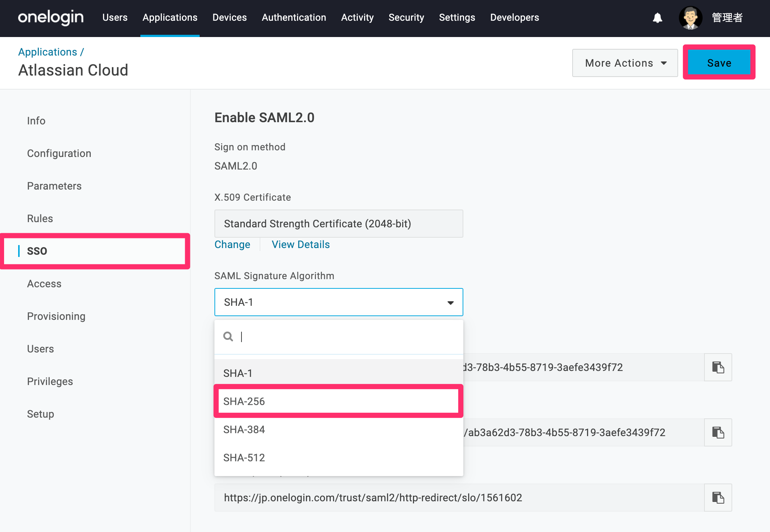Go back via Applications breadcrumb
This screenshot has width=770, height=532.
click(x=48, y=52)
